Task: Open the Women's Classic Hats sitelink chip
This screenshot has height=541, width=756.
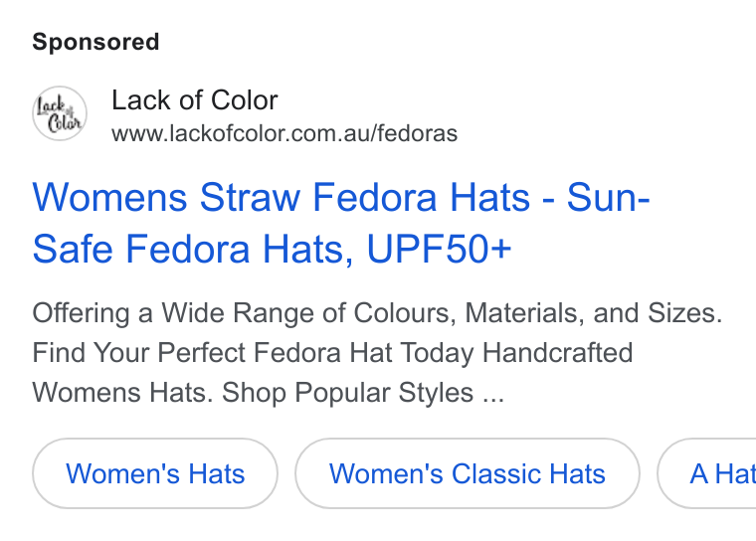Action: click(468, 473)
